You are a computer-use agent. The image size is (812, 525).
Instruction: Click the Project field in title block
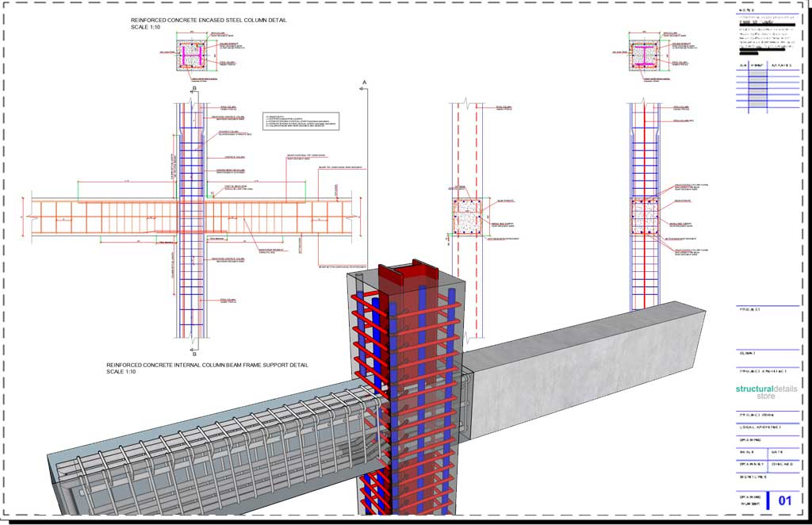(x=750, y=309)
